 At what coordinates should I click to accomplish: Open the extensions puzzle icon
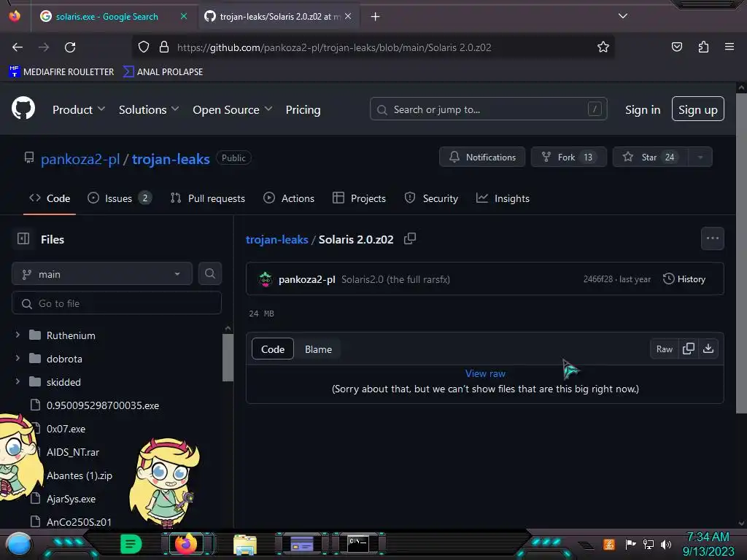point(703,47)
